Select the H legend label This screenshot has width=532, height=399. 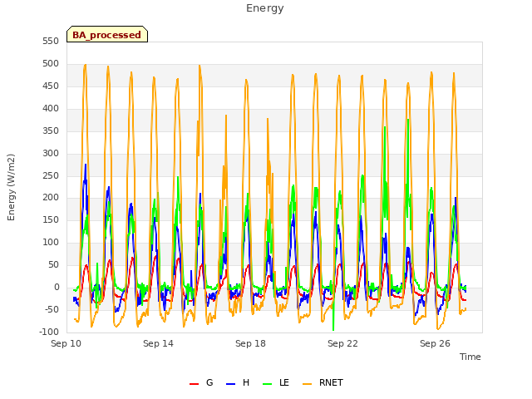click(246, 382)
